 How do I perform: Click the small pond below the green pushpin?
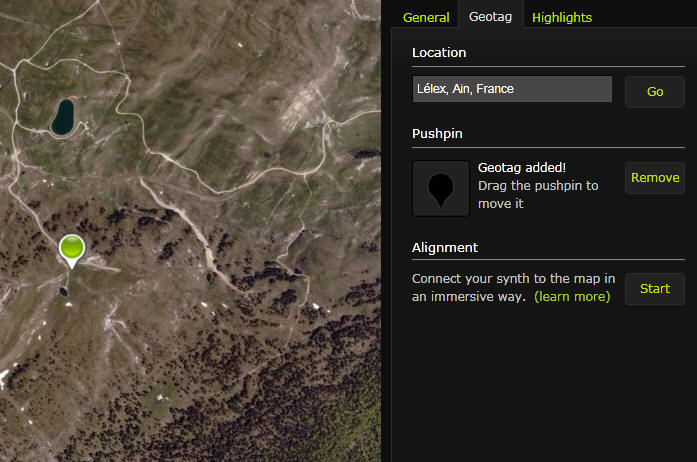tap(64, 292)
